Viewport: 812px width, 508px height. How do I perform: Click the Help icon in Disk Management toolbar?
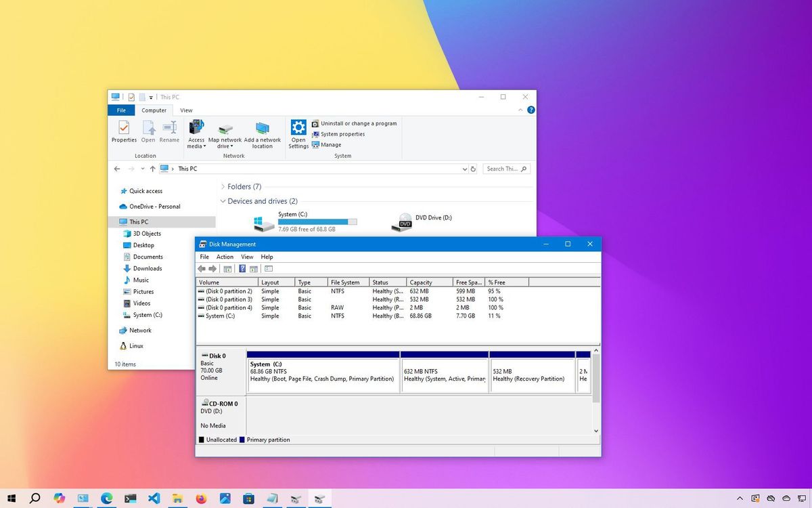click(x=242, y=268)
